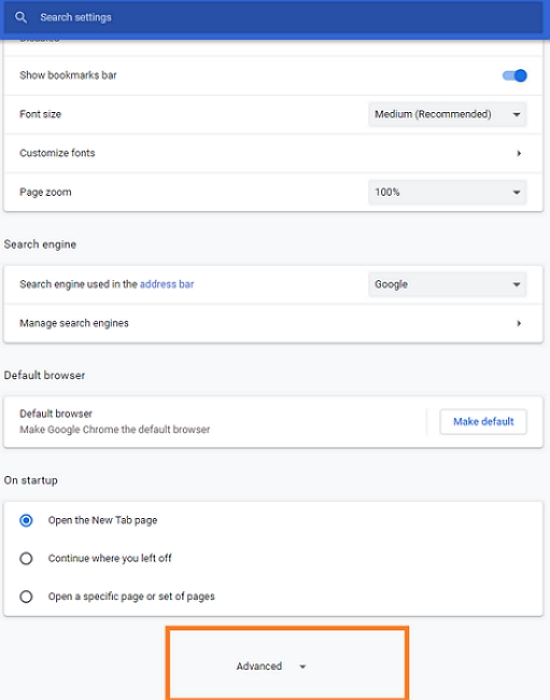Viewport: 550px width, 700px height.
Task: Click the search magnifier icon
Action: [x=21, y=17]
